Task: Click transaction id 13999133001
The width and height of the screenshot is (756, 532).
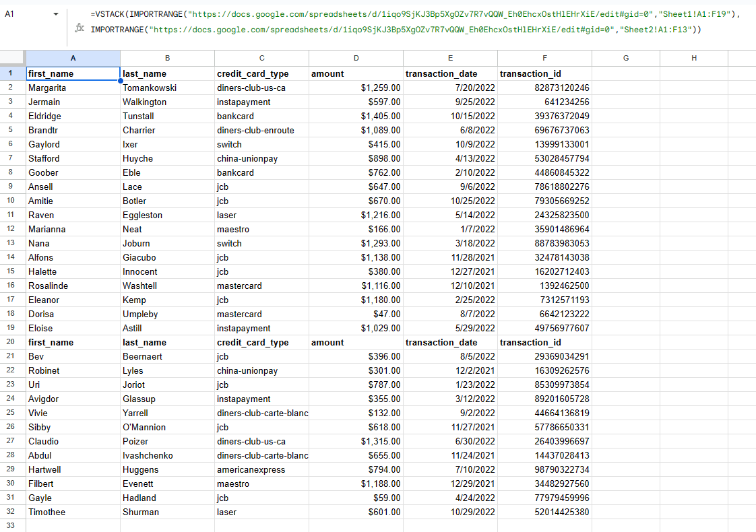Action: pos(545,144)
